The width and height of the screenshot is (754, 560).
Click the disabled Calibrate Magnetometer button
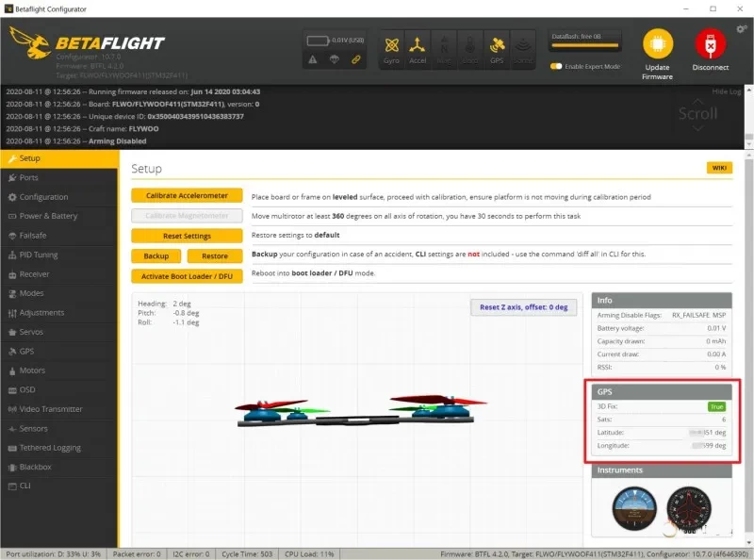point(187,216)
